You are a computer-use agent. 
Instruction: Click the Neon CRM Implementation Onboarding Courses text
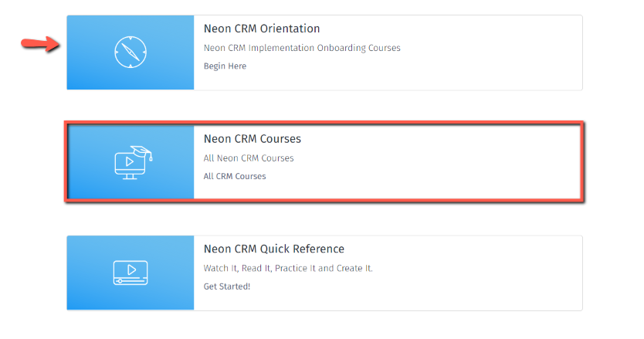302,48
